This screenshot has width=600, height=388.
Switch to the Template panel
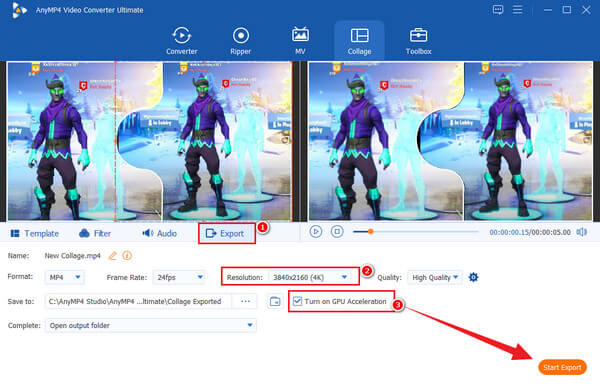(35, 233)
